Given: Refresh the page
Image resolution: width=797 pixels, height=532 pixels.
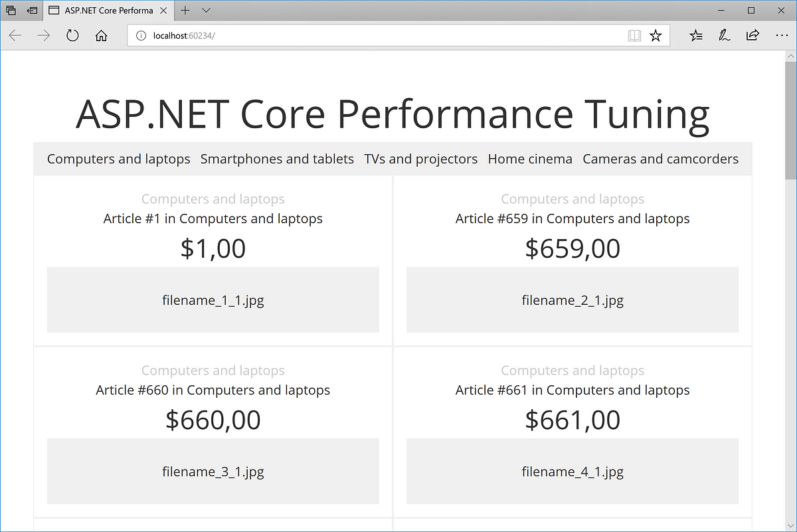Looking at the screenshot, I should pyautogui.click(x=72, y=36).
